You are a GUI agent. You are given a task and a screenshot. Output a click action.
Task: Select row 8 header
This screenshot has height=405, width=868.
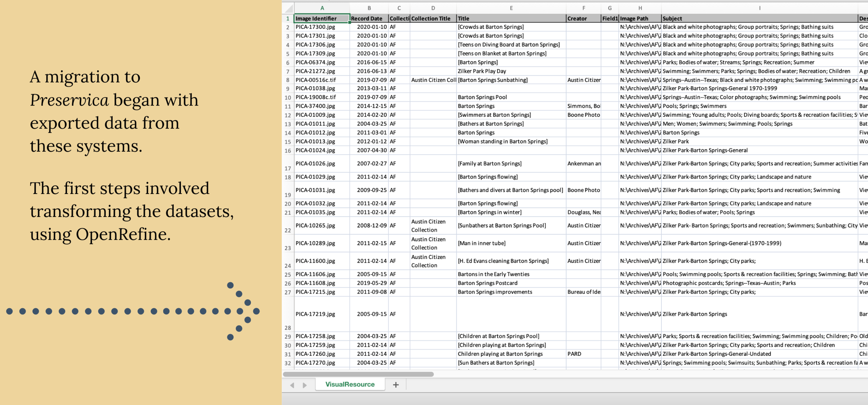(288, 80)
